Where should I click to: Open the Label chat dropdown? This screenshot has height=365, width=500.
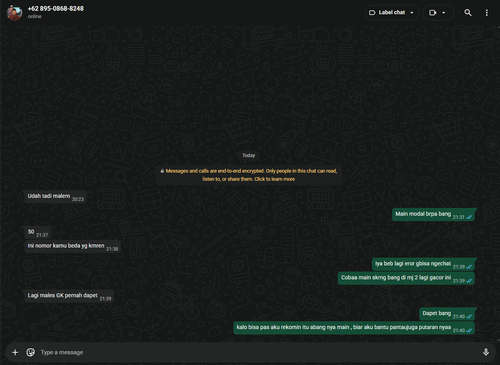[x=392, y=13]
